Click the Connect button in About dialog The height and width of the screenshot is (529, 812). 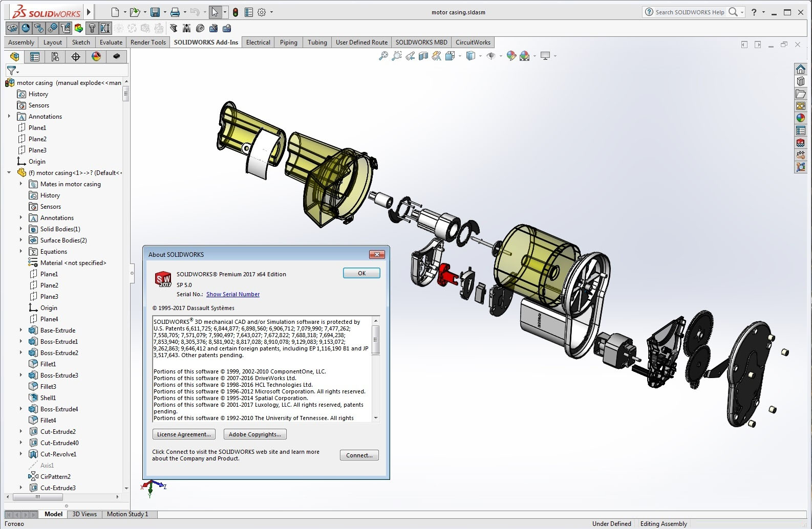(x=359, y=455)
